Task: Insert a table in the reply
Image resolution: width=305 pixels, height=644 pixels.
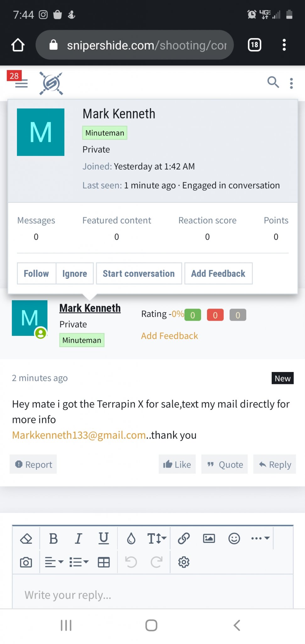Action: [x=104, y=562]
